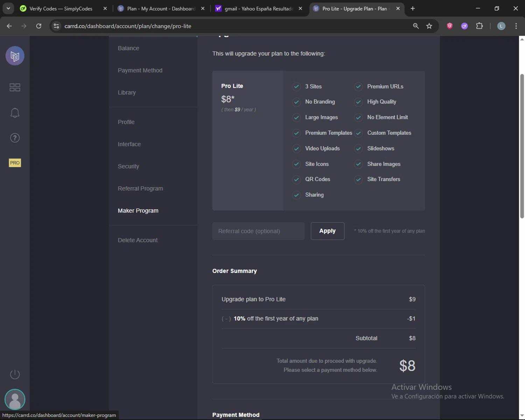The width and height of the screenshot is (525, 420).
Task: Open the Chrome profile L avatar
Action: [x=501, y=26]
